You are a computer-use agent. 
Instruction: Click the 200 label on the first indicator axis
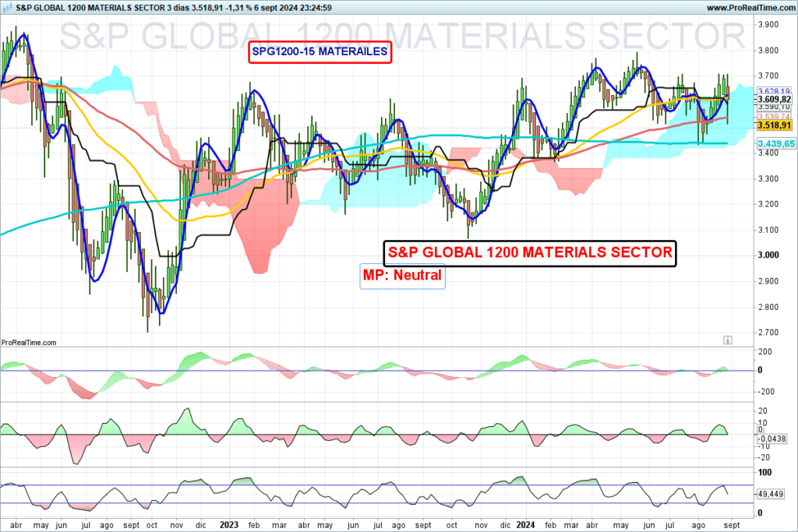click(765, 351)
